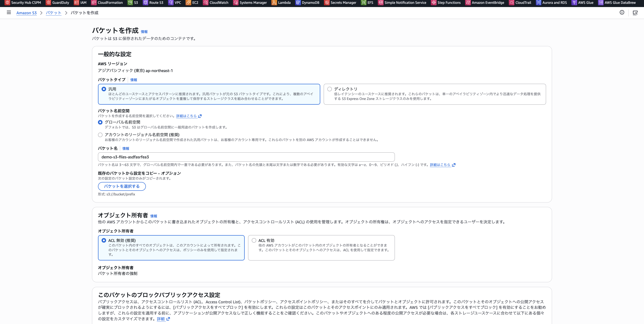This screenshot has width=644, height=324.
Task: Click the bucket name input field
Action: coord(246,157)
